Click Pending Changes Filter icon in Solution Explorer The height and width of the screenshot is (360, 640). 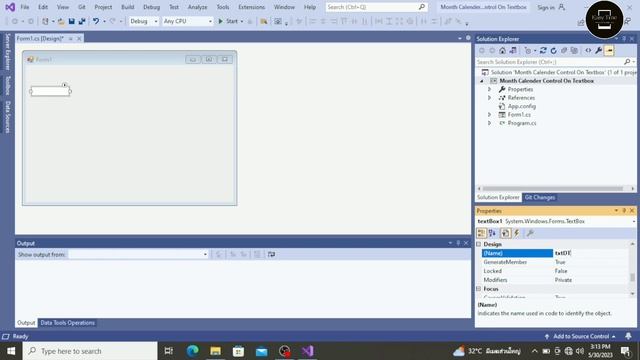click(528, 51)
